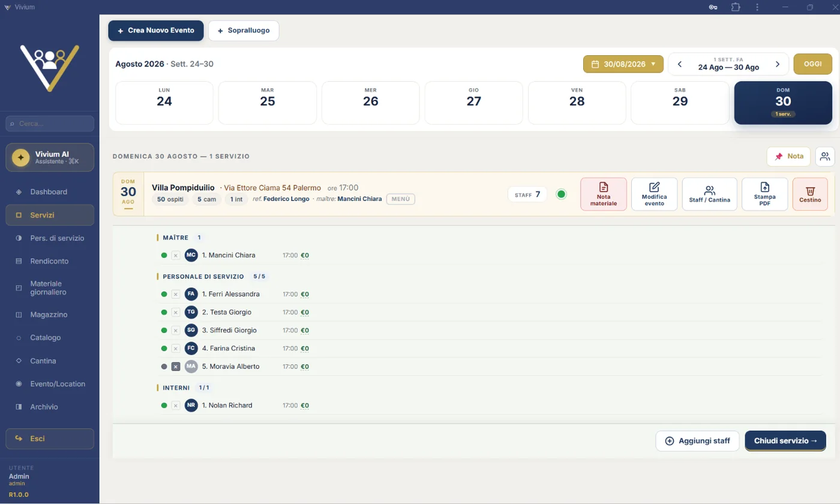Click Chiudi servizio button

pyautogui.click(x=785, y=440)
